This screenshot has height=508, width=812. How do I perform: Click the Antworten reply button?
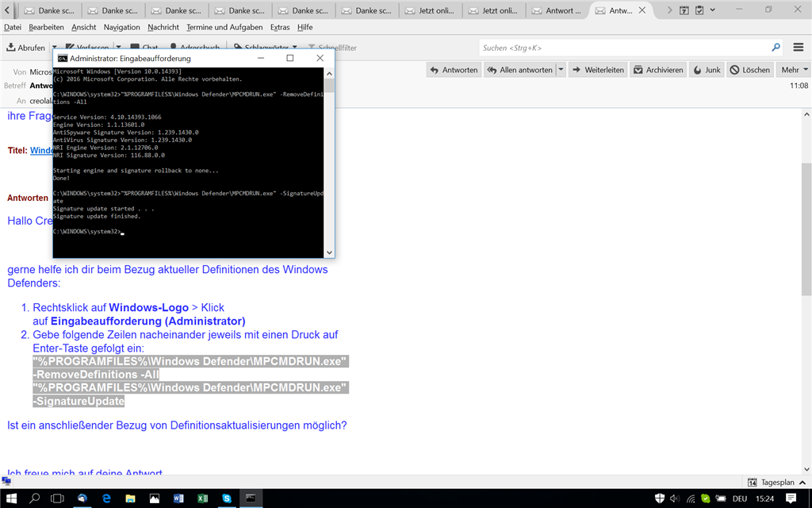tap(454, 70)
